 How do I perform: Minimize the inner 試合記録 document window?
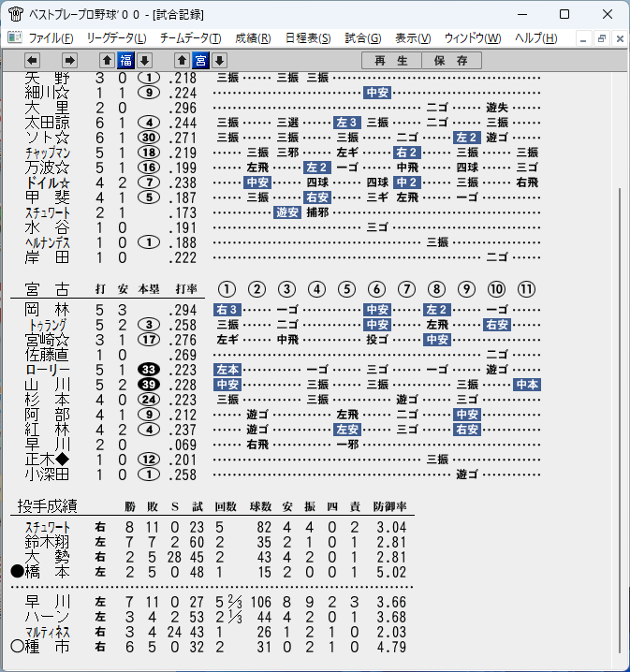[583, 39]
